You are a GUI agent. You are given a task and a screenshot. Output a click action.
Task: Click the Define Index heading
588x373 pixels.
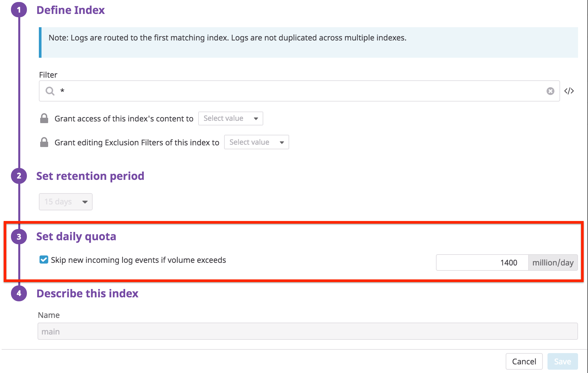pos(70,10)
